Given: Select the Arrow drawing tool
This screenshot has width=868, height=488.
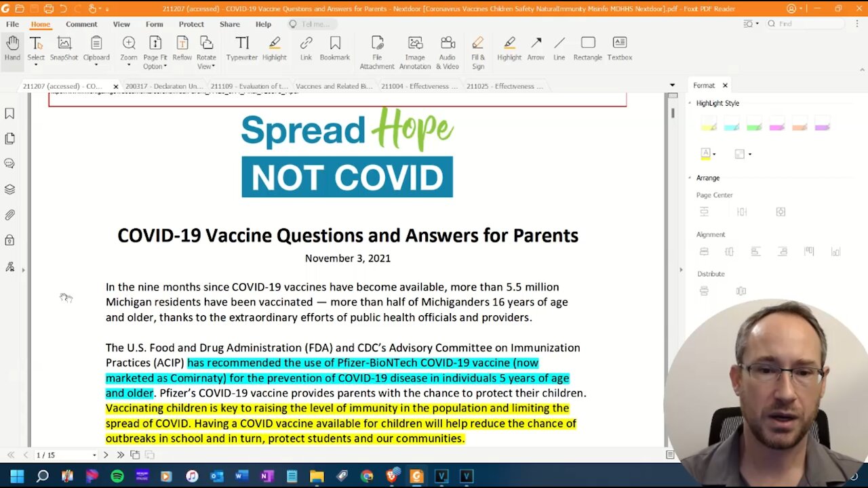Looking at the screenshot, I should click(536, 49).
